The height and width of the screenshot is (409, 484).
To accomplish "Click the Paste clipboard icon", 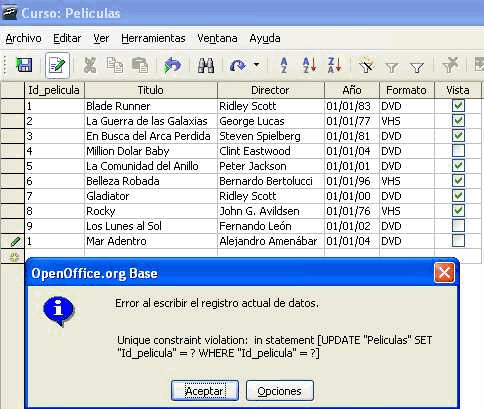I will (140, 65).
